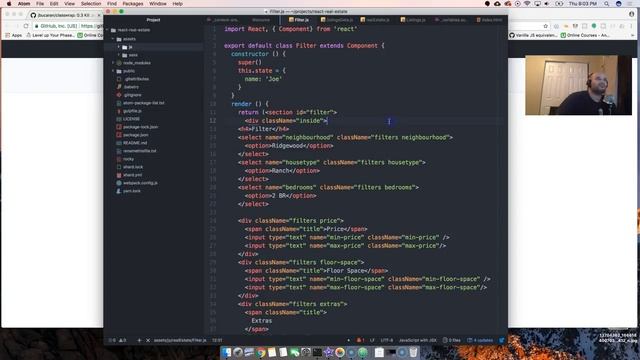Image resolution: width=640 pixels, height=360 pixels.
Task: Reload the page in Chrome window
Action: pos(26,26)
